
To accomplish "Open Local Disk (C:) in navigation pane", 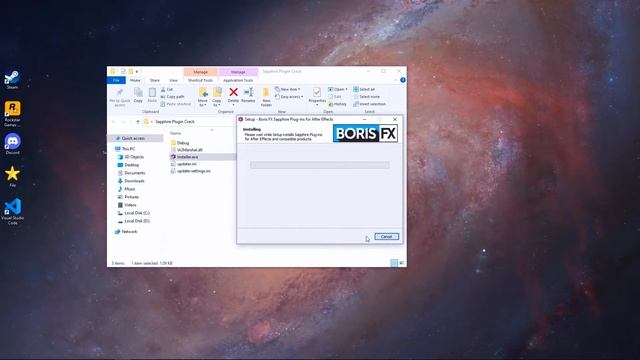I will tap(137, 213).
